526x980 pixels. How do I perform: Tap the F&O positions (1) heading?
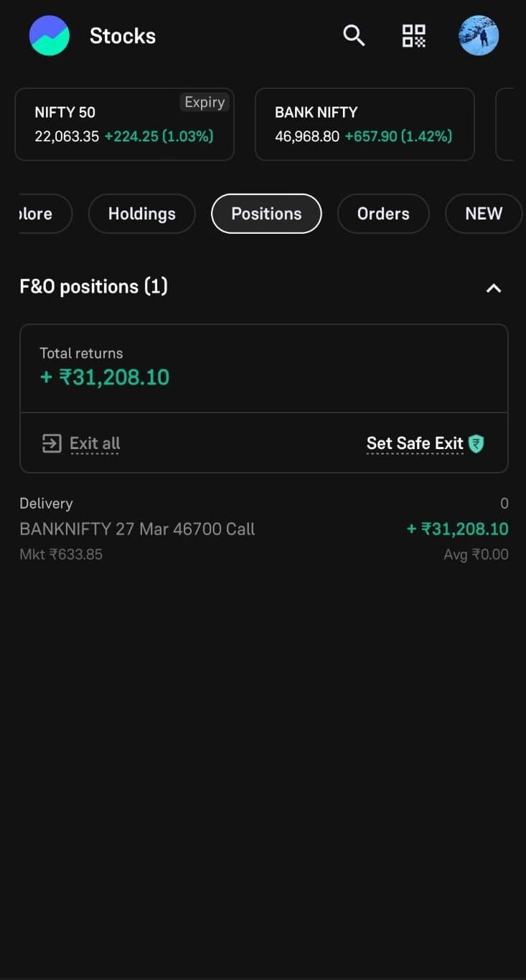click(x=93, y=287)
